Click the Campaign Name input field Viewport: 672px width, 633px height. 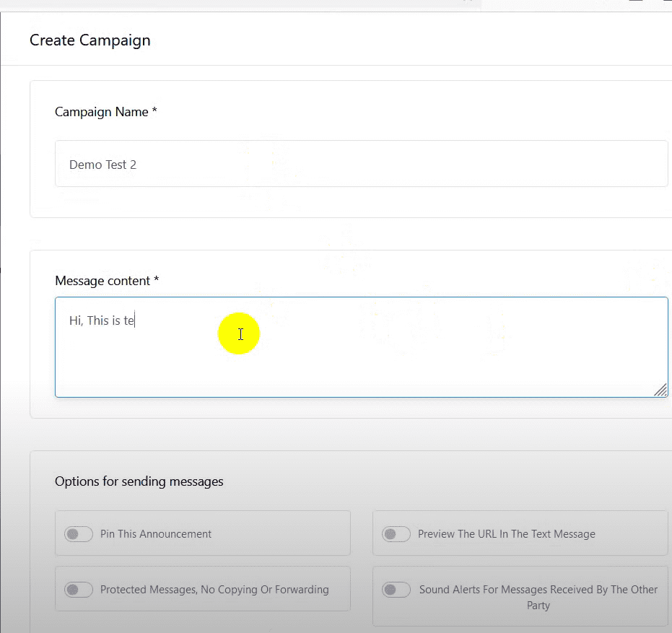coord(361,164)
